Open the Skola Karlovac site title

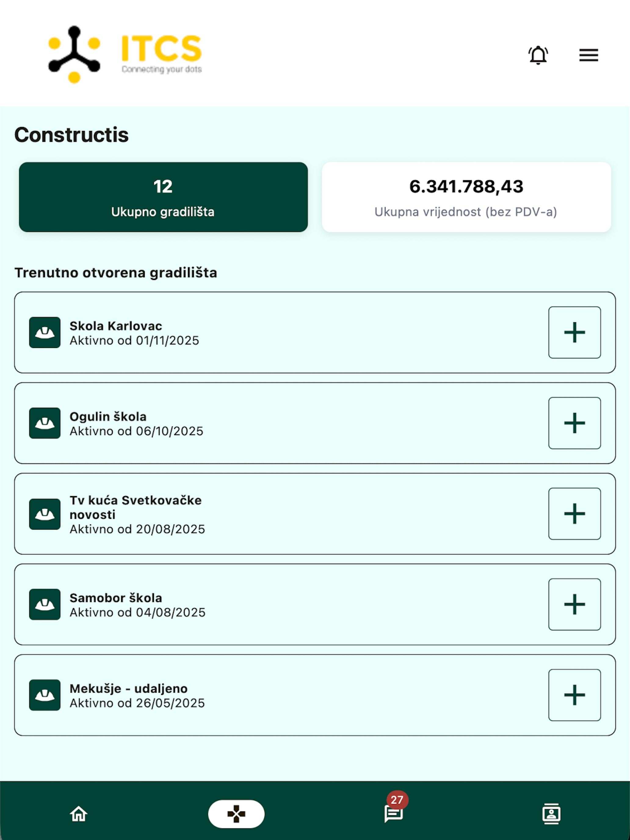(116, 326)
